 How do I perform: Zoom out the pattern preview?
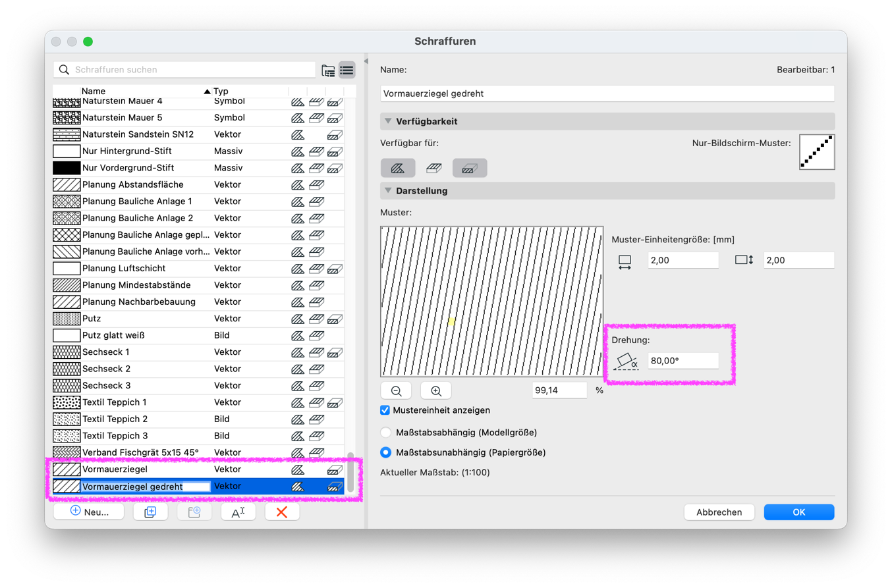point(397,390)
